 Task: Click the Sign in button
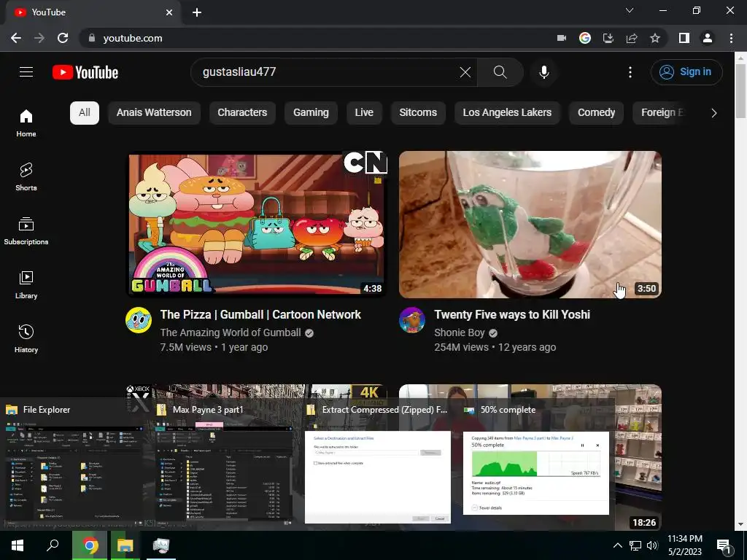686,72
